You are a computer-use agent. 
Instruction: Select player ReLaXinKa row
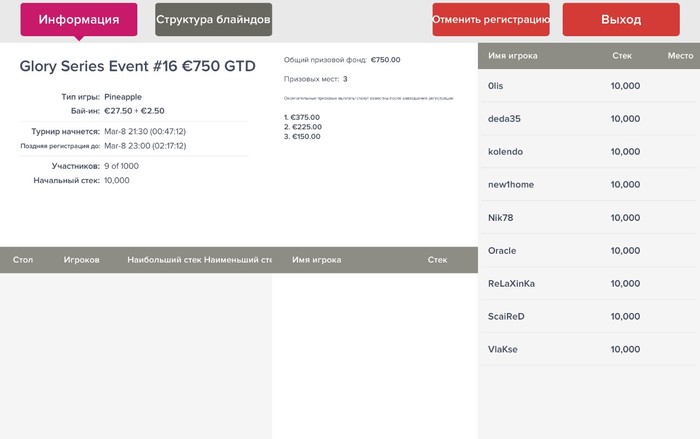pos(590,284)
